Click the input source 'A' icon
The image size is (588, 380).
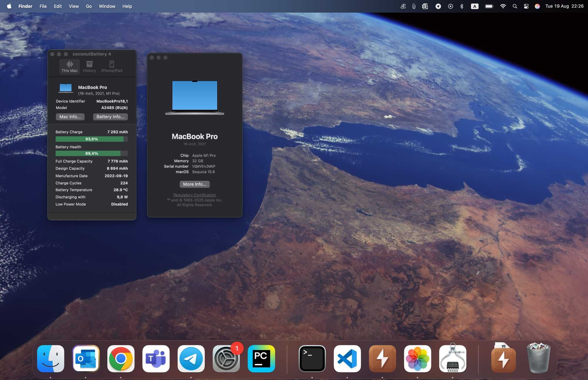(475, 6)
